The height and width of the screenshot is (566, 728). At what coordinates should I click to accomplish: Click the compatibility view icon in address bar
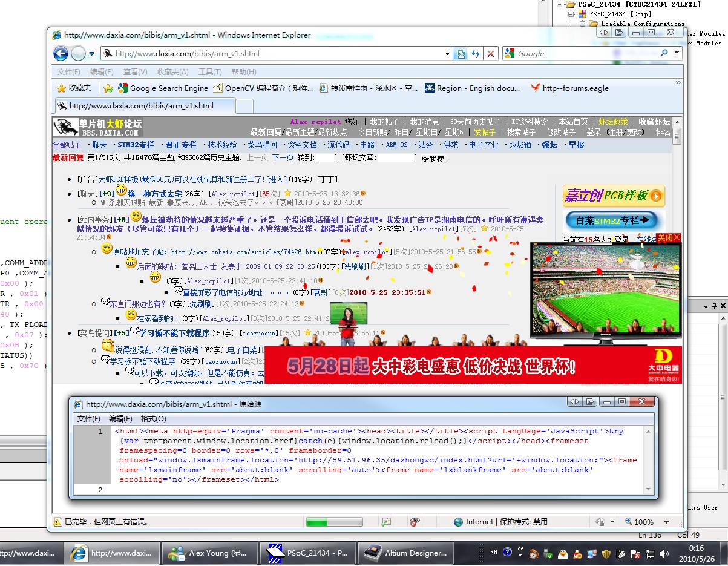pyautogui.click(x=461, y=54)
